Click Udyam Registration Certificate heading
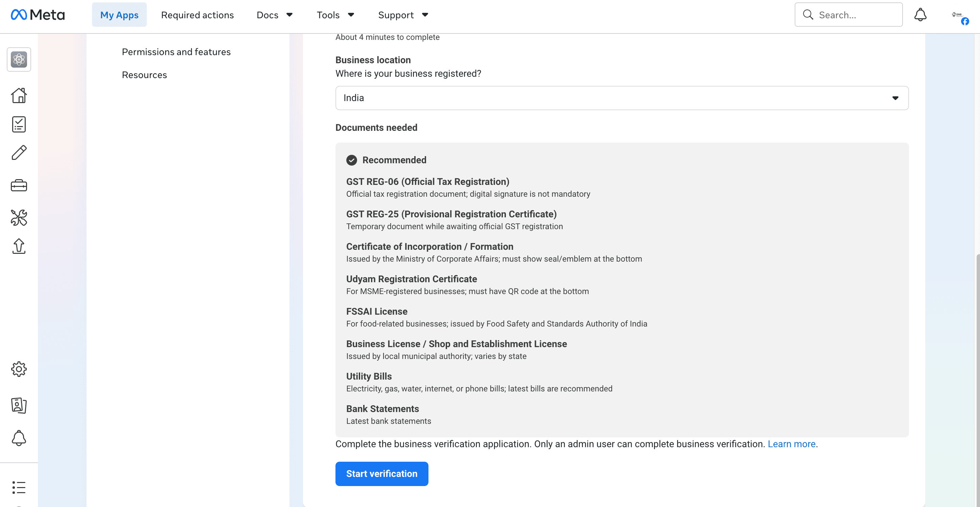This screenshot has width=980, height=507. pyautogui.click(x=411, y=279)
